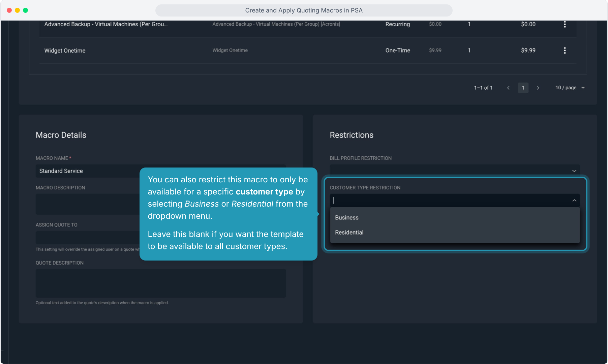
Task: Select page 1 in pagination
Action: point(523,88)
